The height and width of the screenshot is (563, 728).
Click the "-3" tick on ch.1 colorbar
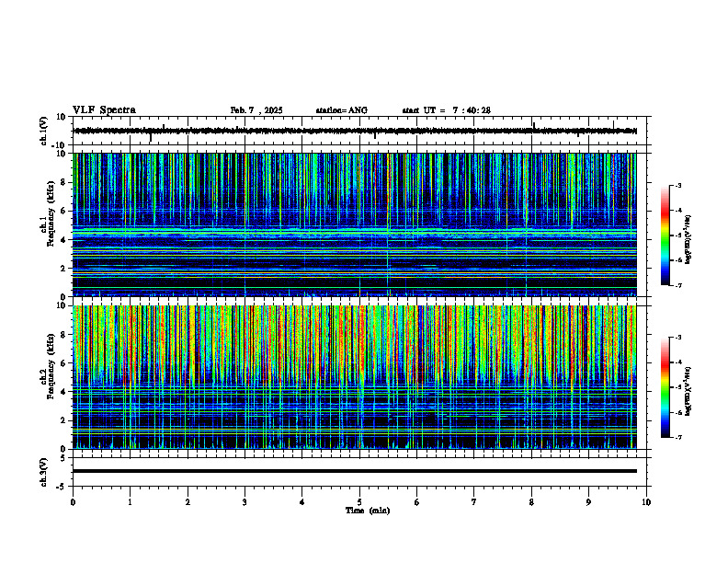(678, 185)
